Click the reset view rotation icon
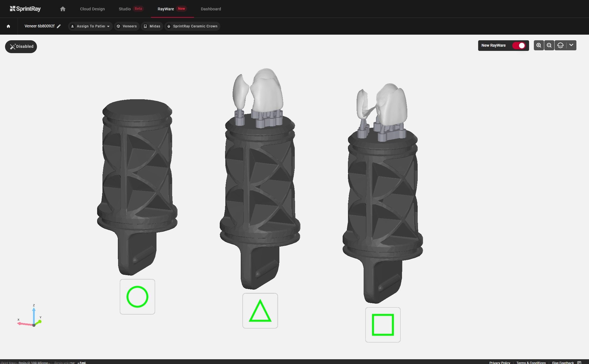Screen dimensions: 589x364 pyautogui.click(x=560, y=45)
